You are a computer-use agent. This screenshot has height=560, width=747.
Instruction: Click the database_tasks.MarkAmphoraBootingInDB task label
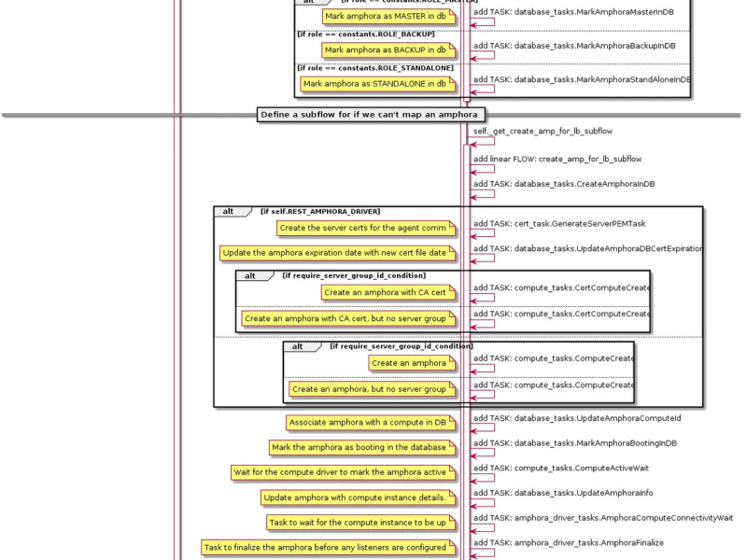click(575, 442)
